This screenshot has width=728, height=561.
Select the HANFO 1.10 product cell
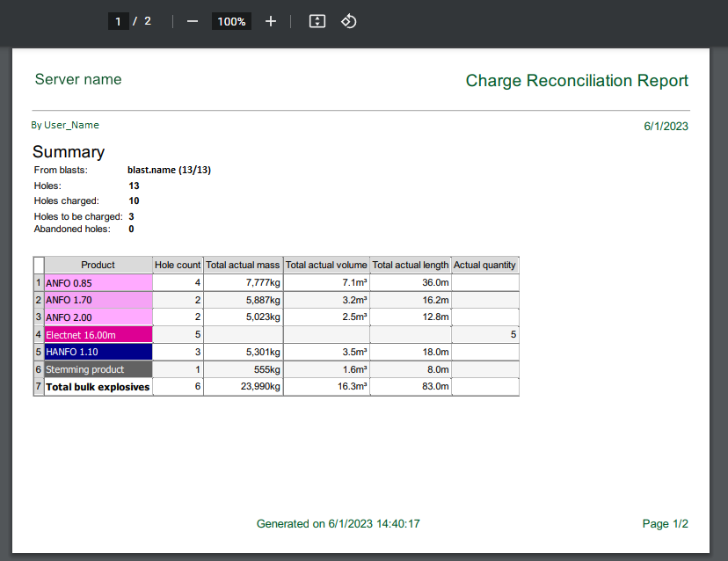click(98, 352)
